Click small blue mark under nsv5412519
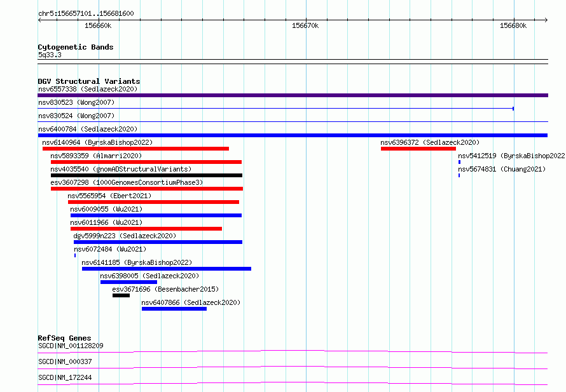Image resolution: width=566 pixels, height=392 pixels. click(x=460, y=162)
